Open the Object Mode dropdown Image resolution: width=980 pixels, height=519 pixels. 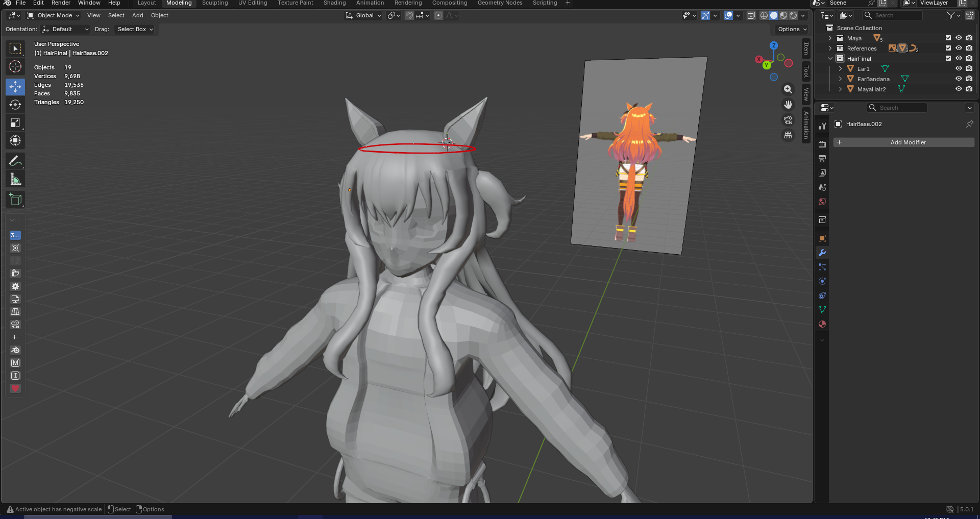pos(54,15)
